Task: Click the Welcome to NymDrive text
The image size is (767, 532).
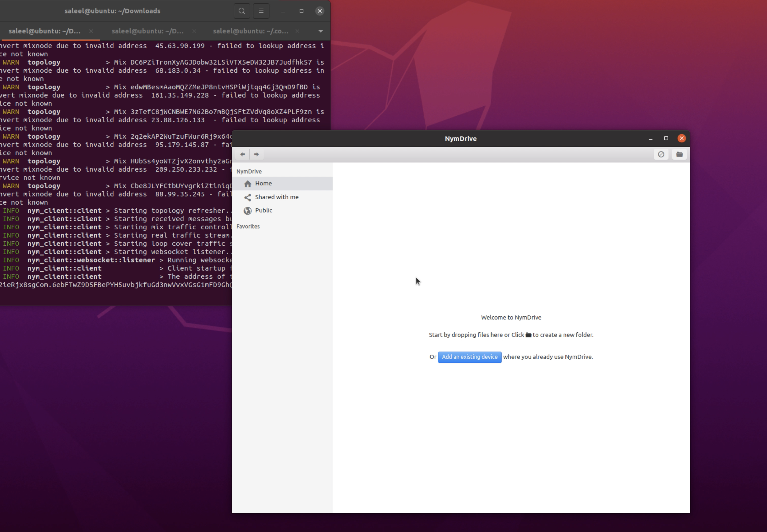Action: click(511, 317)
